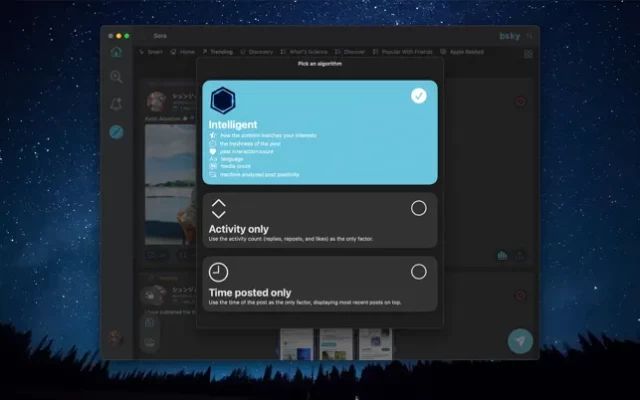
Task: Click the Intelligent hexagon icon
Action: (x=222, y=101)
